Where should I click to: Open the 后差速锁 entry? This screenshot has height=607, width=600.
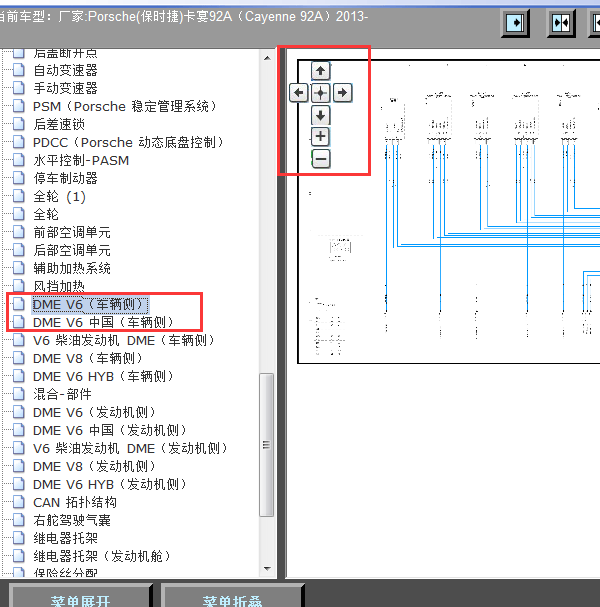point(59,124)
